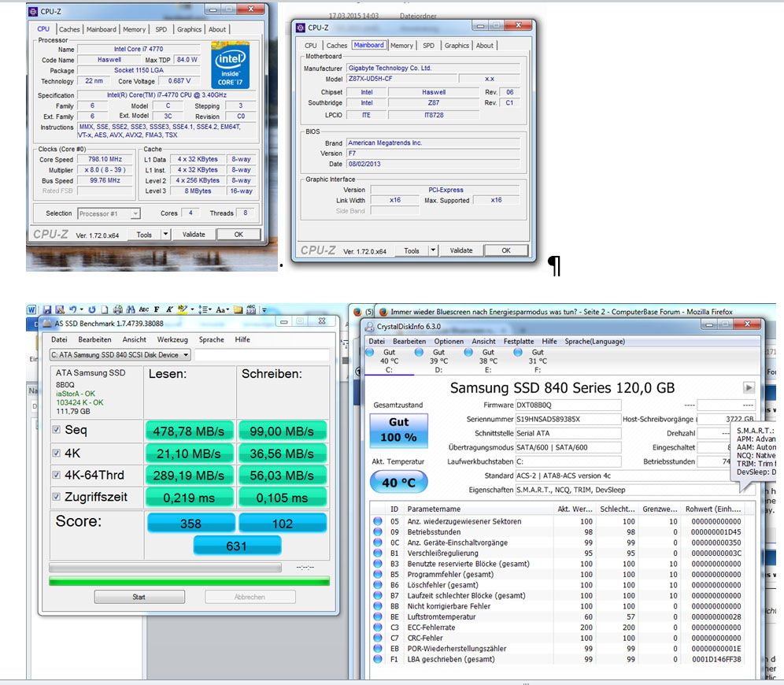Open Tools dropdown arrow in CPU-Z CPU window

pyautogui.click(x=165, y=234)
